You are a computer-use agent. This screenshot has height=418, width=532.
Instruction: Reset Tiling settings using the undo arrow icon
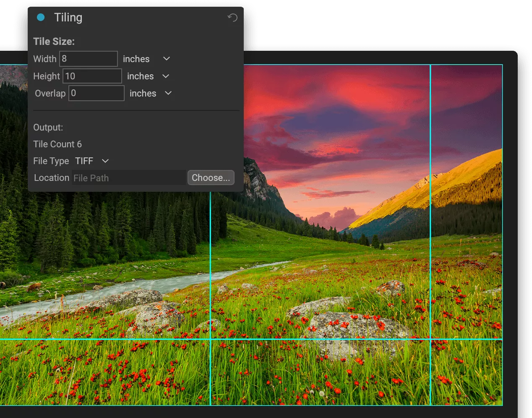pyautogui.click(x=232, y=18)
